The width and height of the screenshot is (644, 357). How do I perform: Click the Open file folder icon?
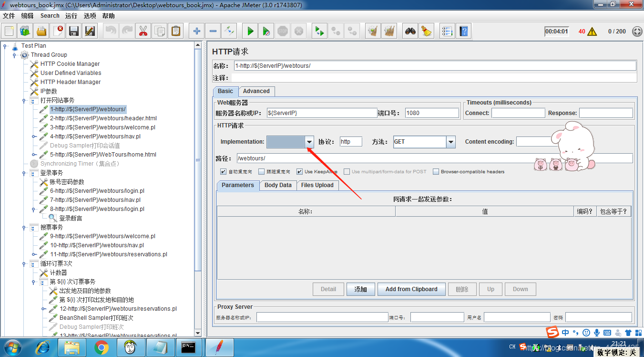41,31
